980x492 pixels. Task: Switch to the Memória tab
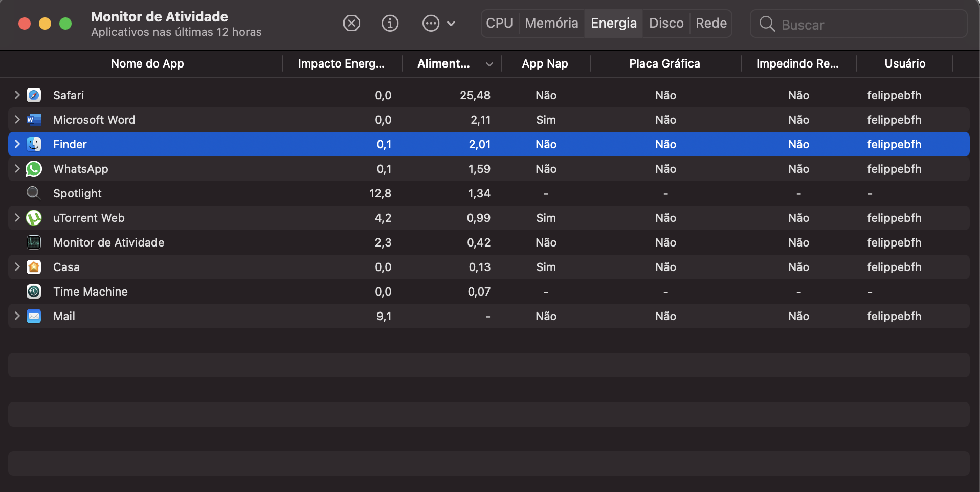point(551,24)
